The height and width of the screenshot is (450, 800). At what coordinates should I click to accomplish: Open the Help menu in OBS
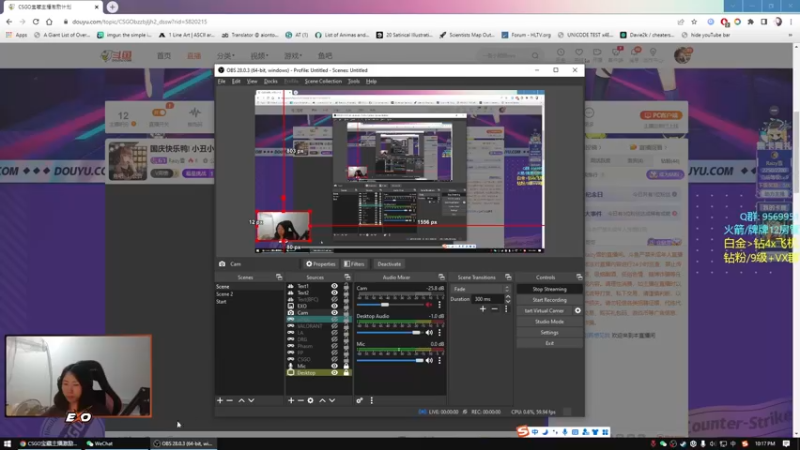[371, 81]
